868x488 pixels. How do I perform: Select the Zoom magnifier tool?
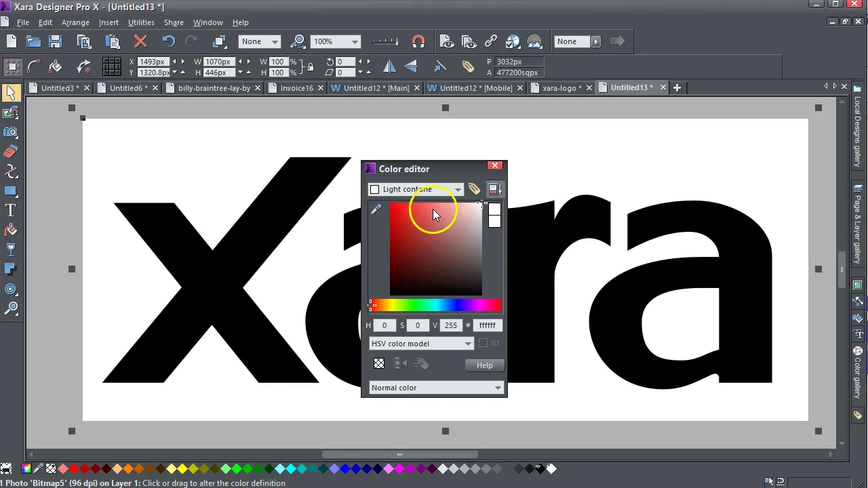point(11,308)
